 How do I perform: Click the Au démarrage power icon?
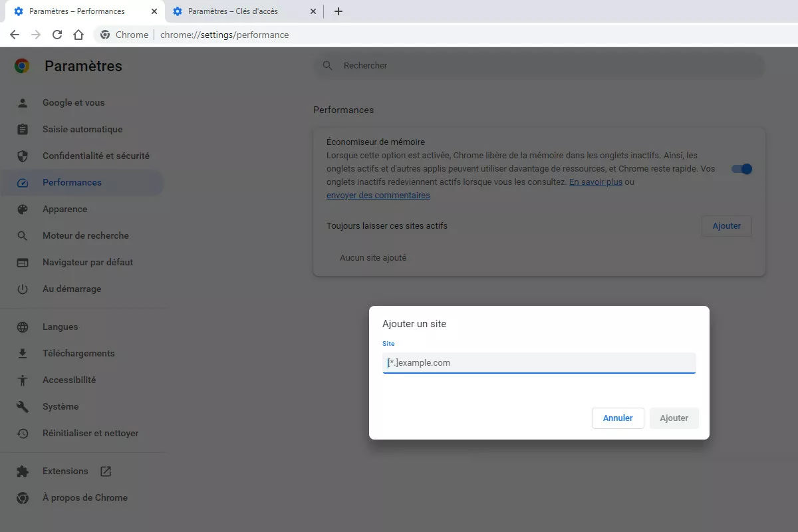(23, 289)
